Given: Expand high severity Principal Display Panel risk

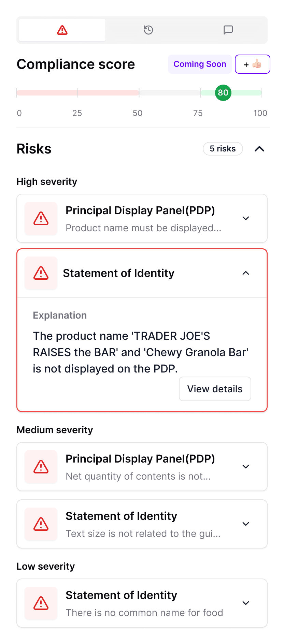Looking at the screenshot, I should tap(246, 218).
